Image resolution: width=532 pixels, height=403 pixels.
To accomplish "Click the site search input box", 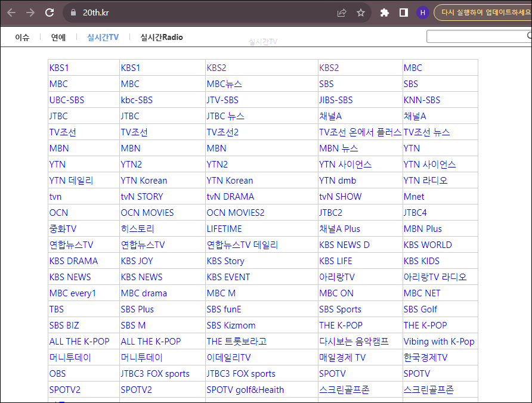I will click(x=478, y=36).
